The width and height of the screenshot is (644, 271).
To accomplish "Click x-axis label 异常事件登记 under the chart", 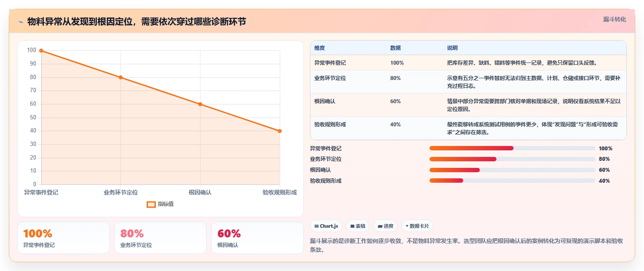I will [x=41, y=192].
